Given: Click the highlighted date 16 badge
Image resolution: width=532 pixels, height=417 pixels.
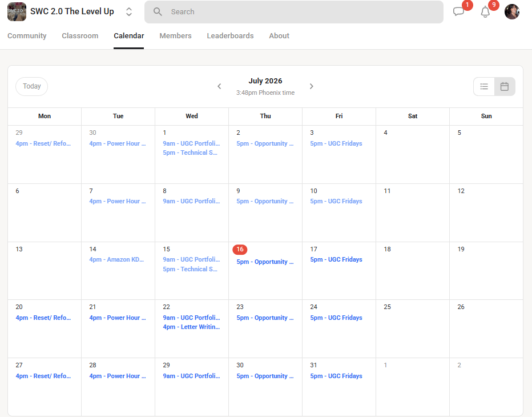Looking at the screenshot, I should (240, 249).
